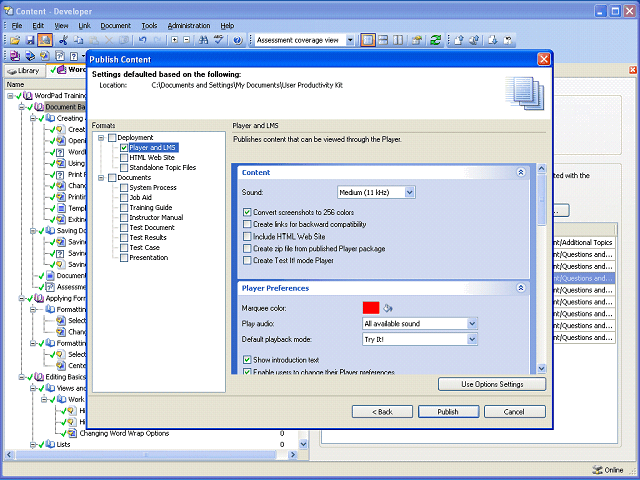Screen dimensions: 640x480
Task: Click the Publish button
Action: 448,412
